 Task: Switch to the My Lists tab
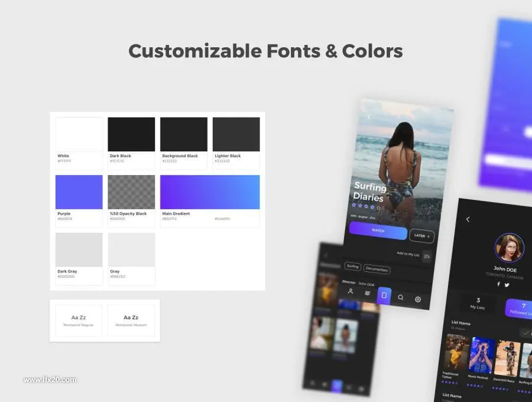click(478, 303)
